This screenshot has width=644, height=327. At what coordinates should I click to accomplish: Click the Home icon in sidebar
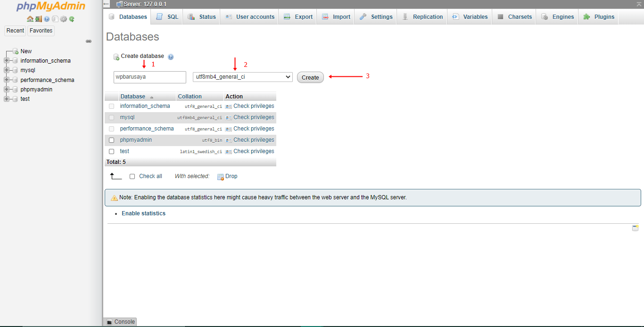pyautogui.click(x=30, y=19)
